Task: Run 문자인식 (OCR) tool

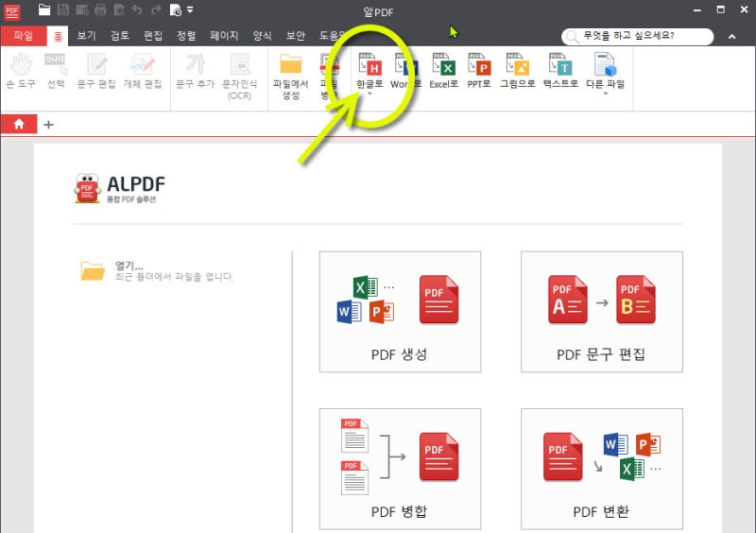Action: click(240, 77)
